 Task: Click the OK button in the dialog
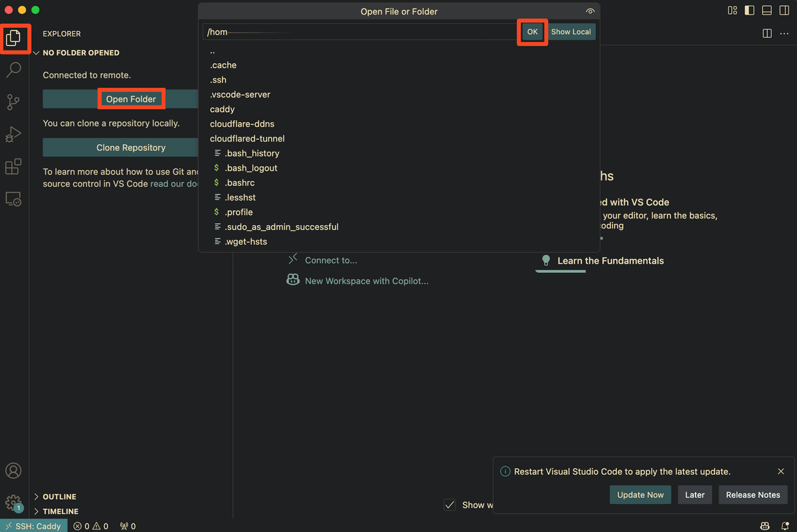(532, 31)
